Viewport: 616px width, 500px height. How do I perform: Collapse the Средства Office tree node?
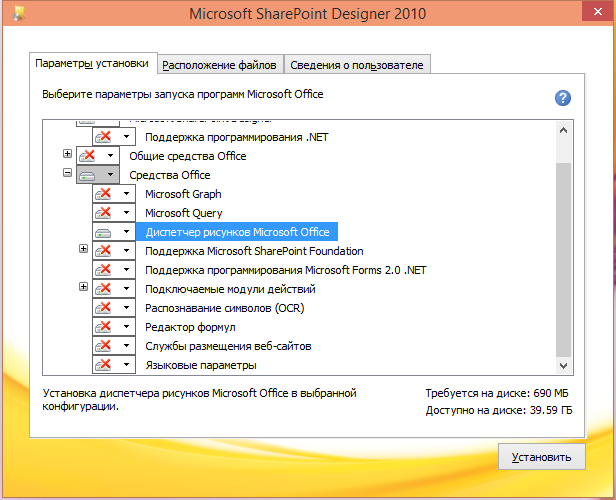pos(68,174)
